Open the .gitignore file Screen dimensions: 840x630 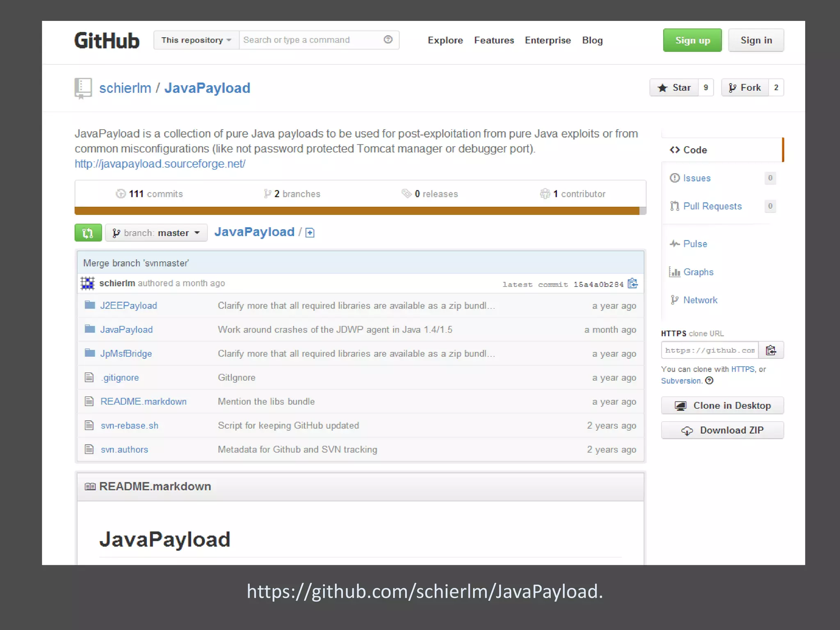coord(120,377)
